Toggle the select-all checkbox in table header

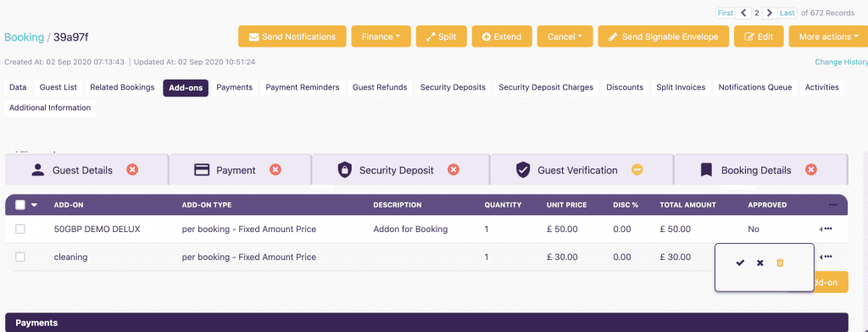click(20, 205)
